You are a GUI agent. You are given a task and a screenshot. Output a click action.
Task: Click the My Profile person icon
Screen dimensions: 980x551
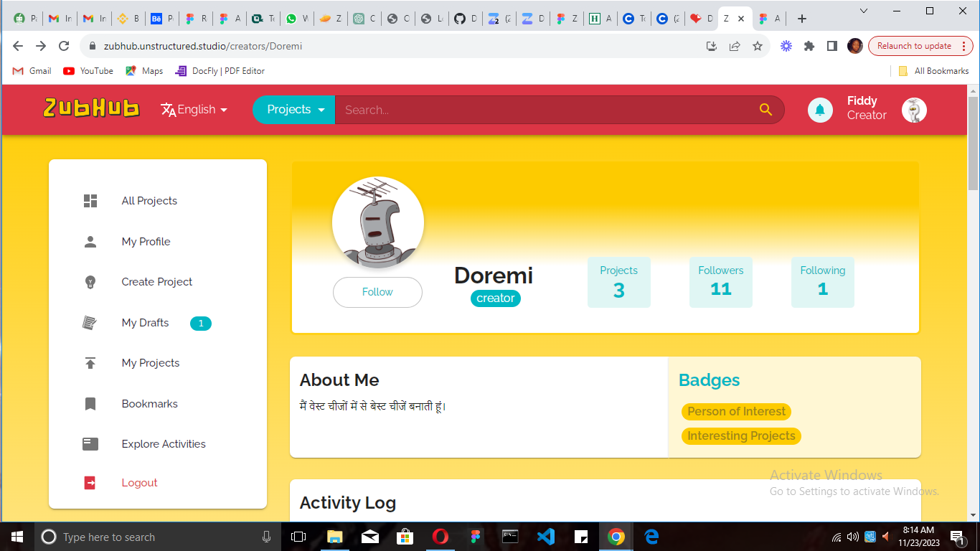coord(90,242)
